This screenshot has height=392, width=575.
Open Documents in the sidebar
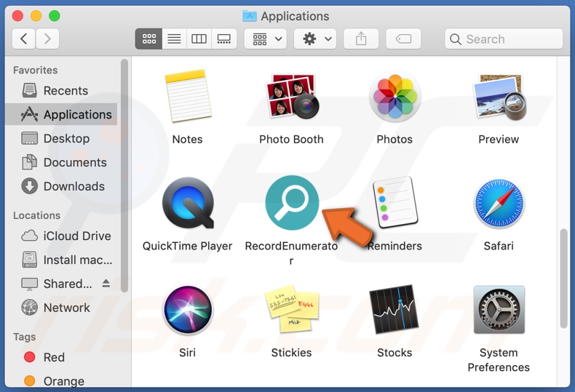63,162
